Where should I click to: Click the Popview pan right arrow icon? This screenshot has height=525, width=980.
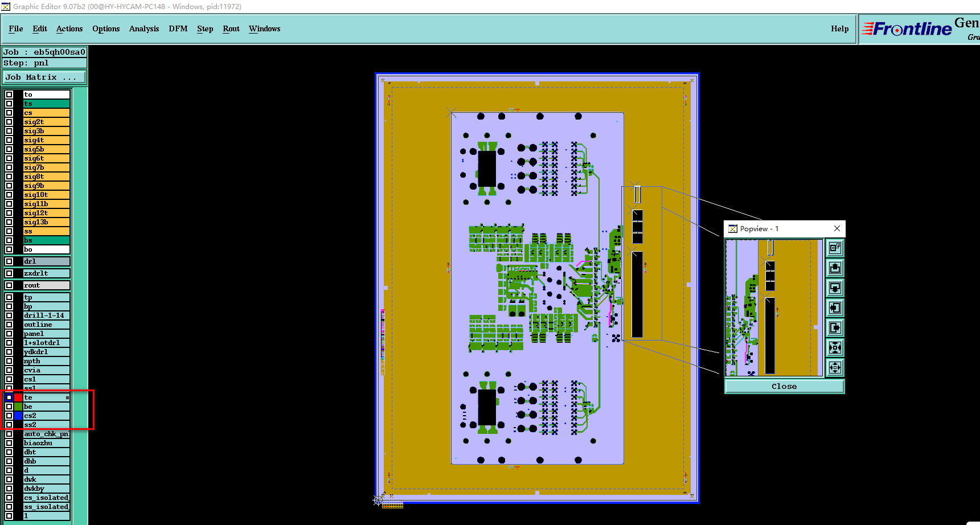(835, 327)
